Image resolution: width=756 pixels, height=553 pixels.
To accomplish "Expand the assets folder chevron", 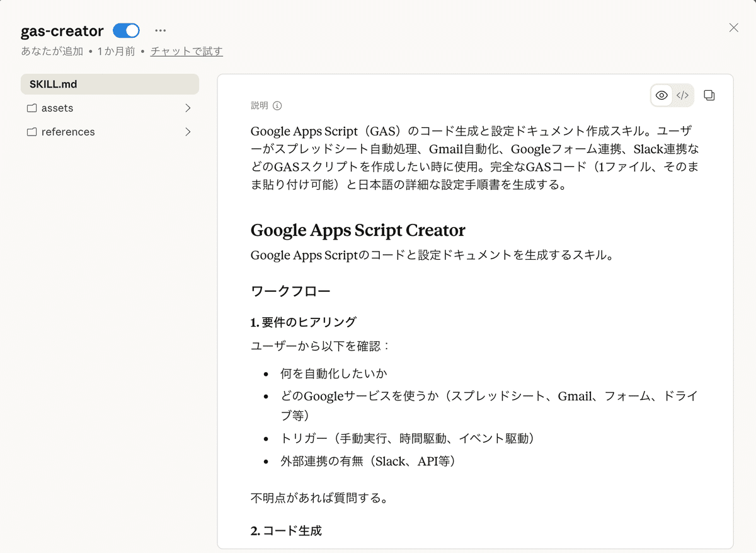I will pyautogui.click(x=188, y=108).
